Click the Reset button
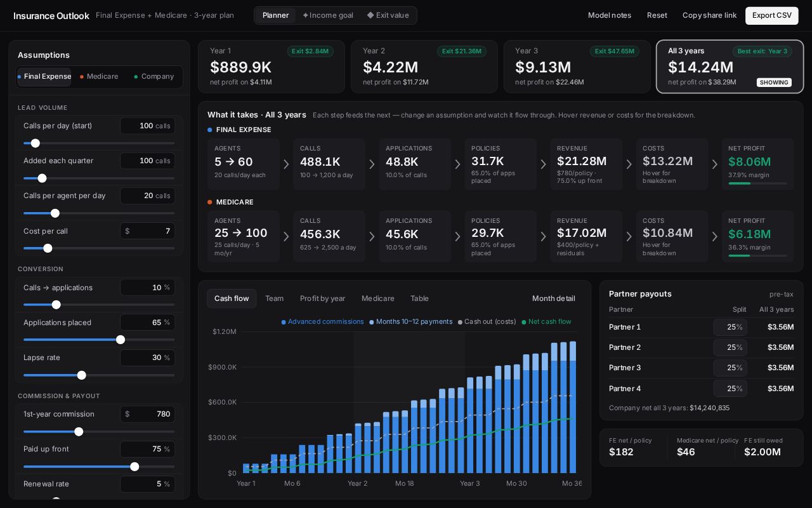812x508 pixels. 657,15
